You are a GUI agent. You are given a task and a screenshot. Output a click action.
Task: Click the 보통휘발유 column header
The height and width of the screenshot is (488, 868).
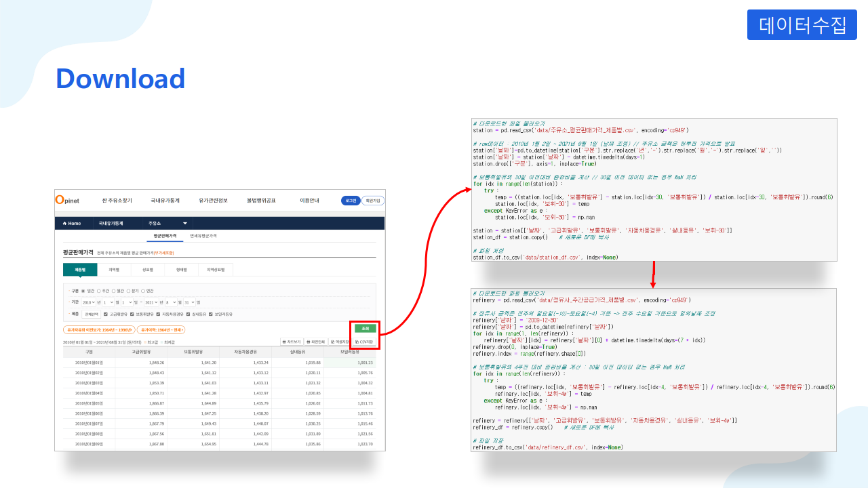click(193, 352)
